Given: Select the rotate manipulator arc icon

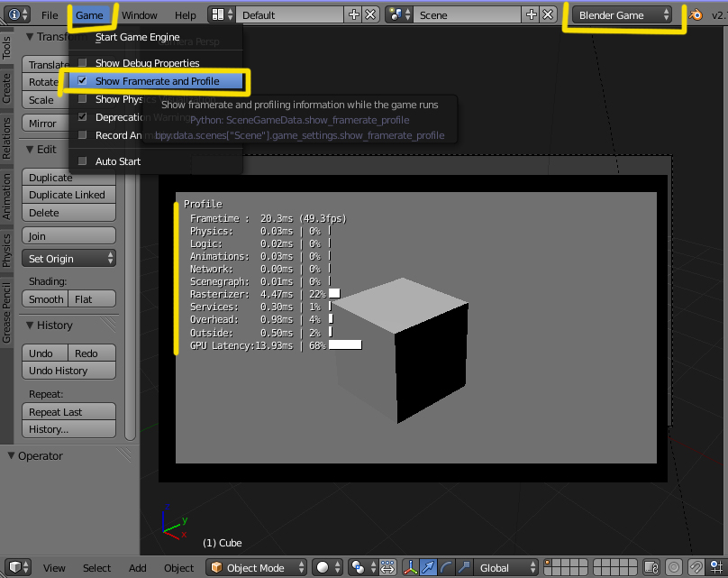Looking at the screenshot, I should click(x=446, y=567).
